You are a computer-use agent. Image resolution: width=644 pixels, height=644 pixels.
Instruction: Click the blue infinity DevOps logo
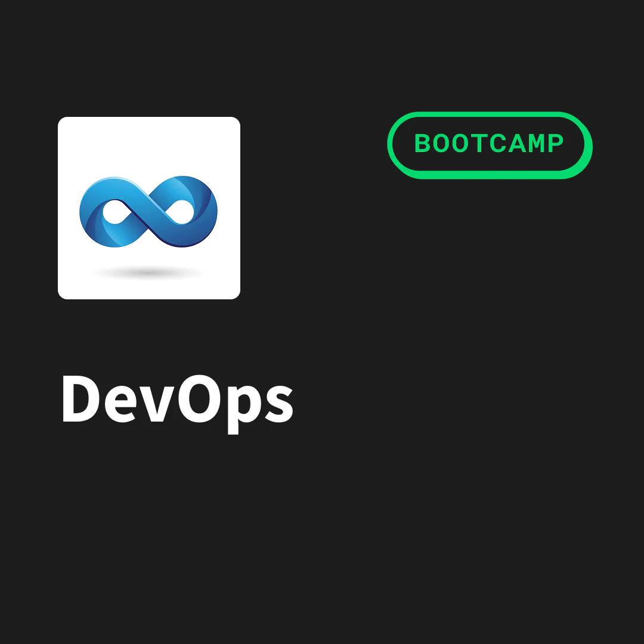click(148, 211)
